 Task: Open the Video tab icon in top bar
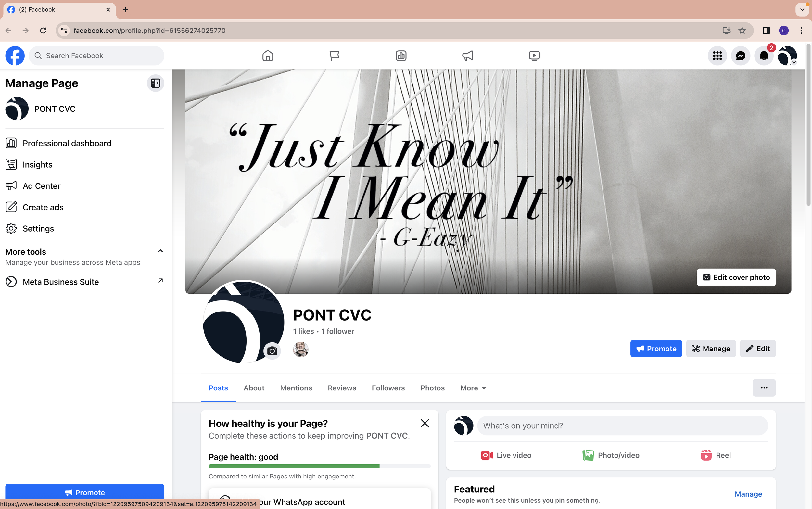pos(534,56)
